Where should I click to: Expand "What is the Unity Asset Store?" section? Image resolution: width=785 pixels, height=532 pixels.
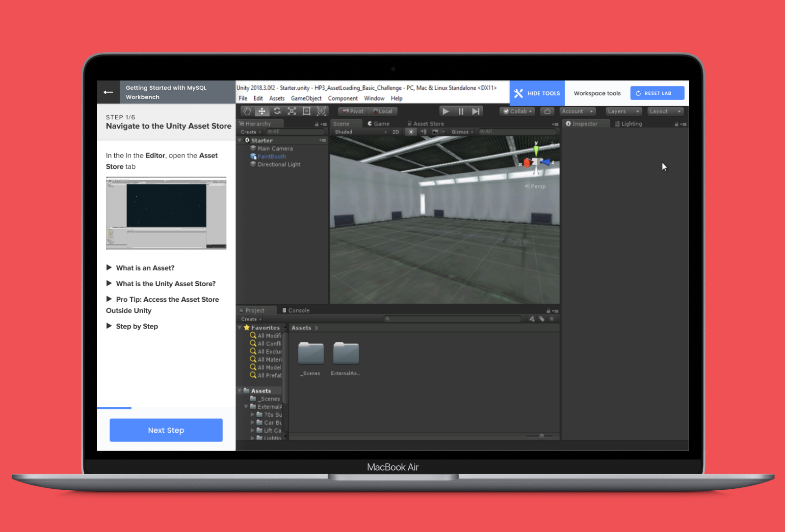tap(161, 284)
